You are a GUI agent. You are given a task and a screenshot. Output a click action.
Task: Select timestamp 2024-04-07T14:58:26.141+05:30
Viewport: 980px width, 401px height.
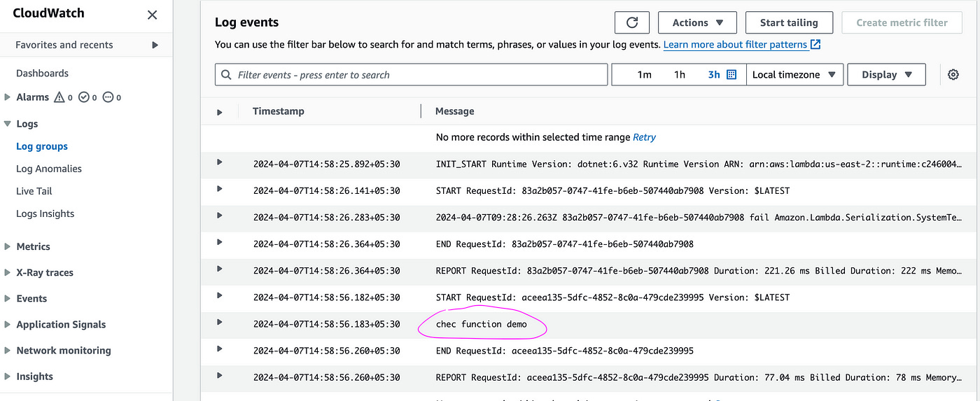[327, 191]
